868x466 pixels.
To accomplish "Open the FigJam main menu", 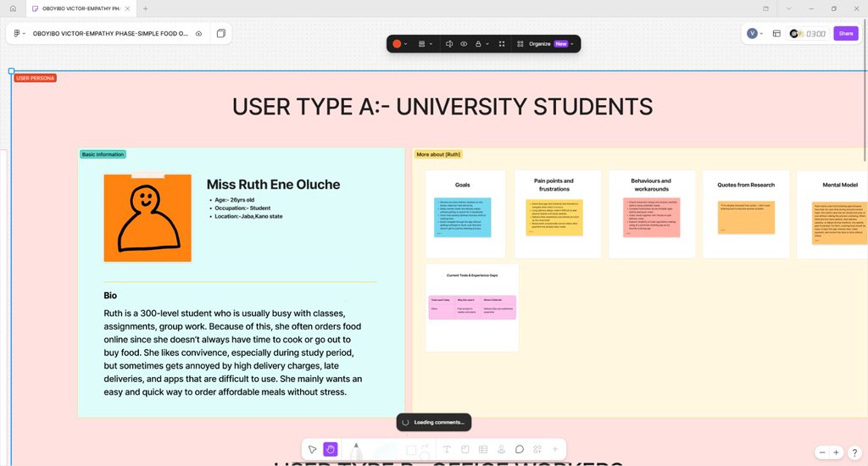I will 19,33.
